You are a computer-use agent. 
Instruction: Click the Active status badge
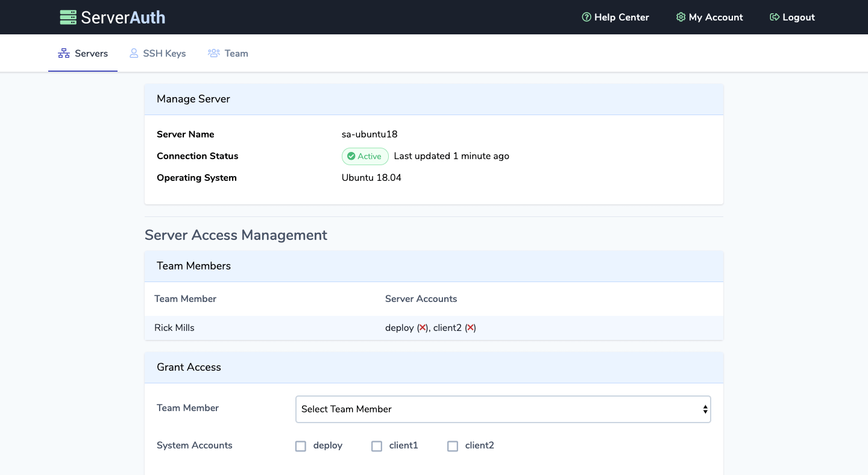pos(365,156)
